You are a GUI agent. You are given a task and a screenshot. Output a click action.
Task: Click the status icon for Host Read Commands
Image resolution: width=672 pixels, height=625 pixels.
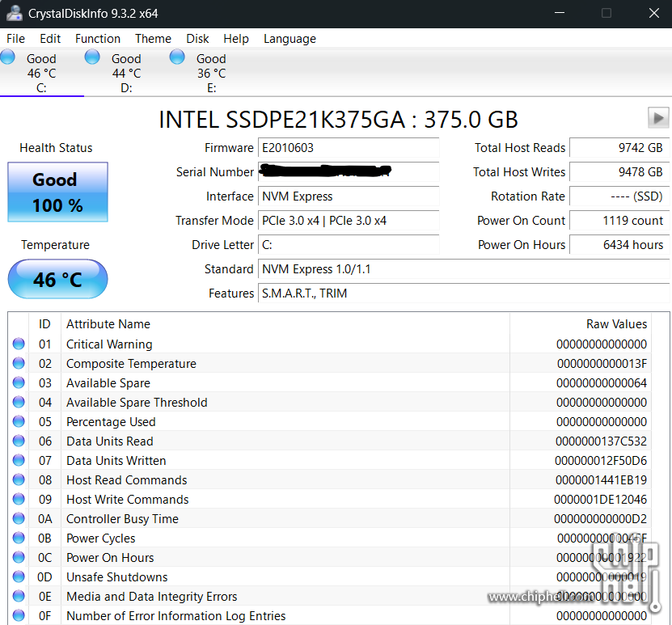pyautogui.click(x=19, y=479)
